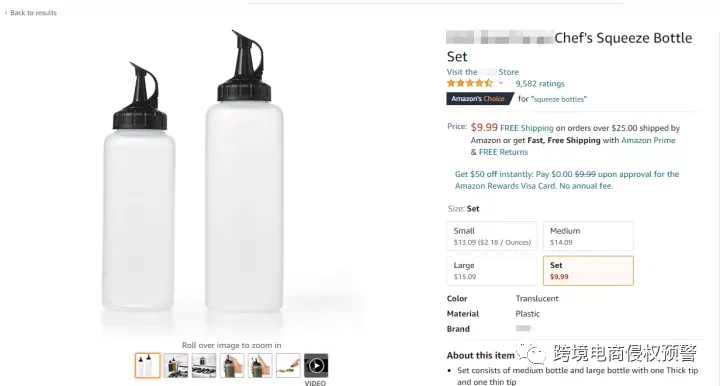Click the star rating icons

[x=470, y=83]
